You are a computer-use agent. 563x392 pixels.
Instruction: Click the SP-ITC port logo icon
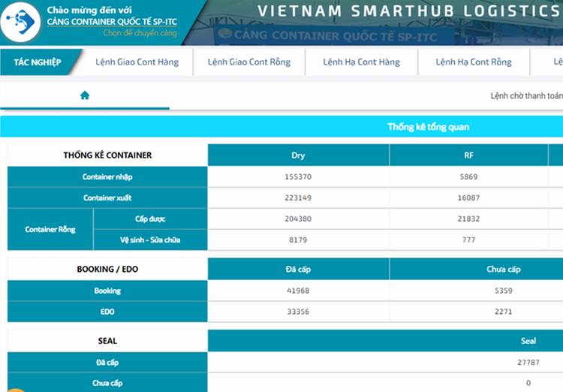(20, 21)
